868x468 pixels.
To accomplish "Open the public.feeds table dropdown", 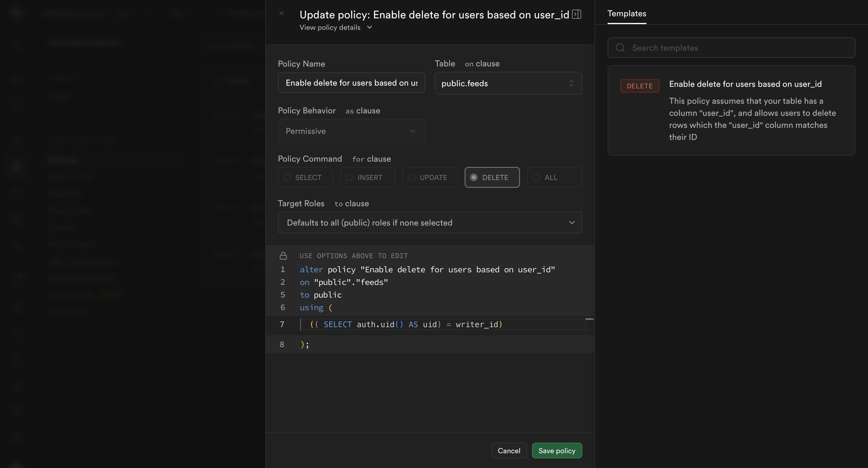I will click(499, 83).
